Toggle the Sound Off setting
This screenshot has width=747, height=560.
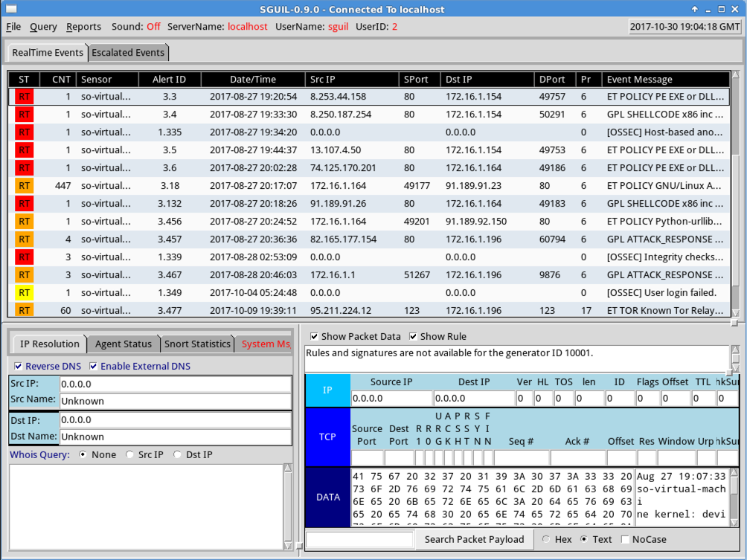click(x=153, y=27)
